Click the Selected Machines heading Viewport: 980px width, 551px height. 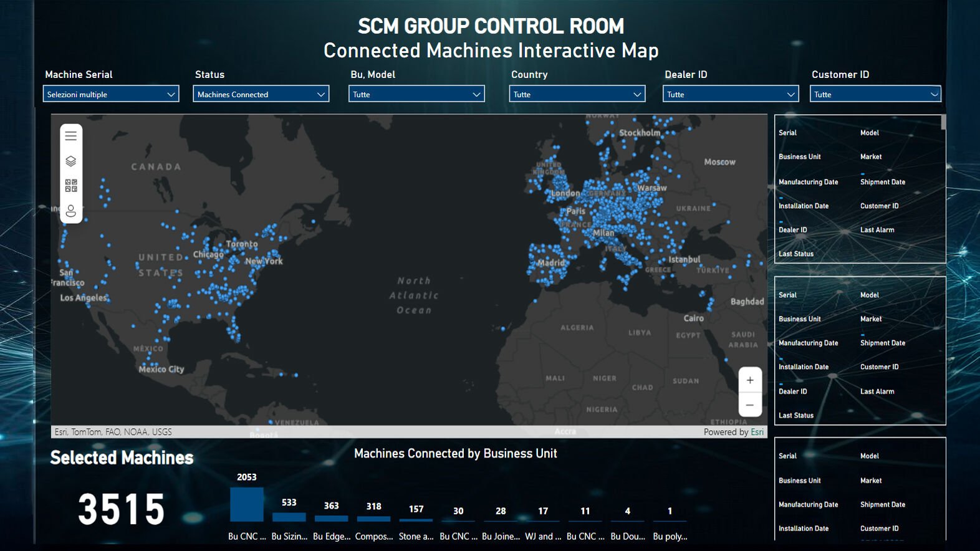click(x=122, y=458)
